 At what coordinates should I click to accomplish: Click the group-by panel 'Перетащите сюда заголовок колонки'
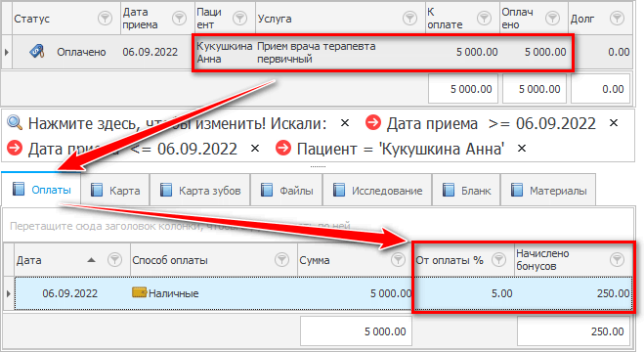318,226
